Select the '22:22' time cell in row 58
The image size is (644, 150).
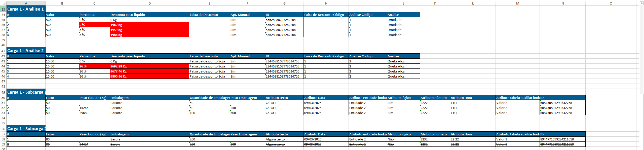473,139
